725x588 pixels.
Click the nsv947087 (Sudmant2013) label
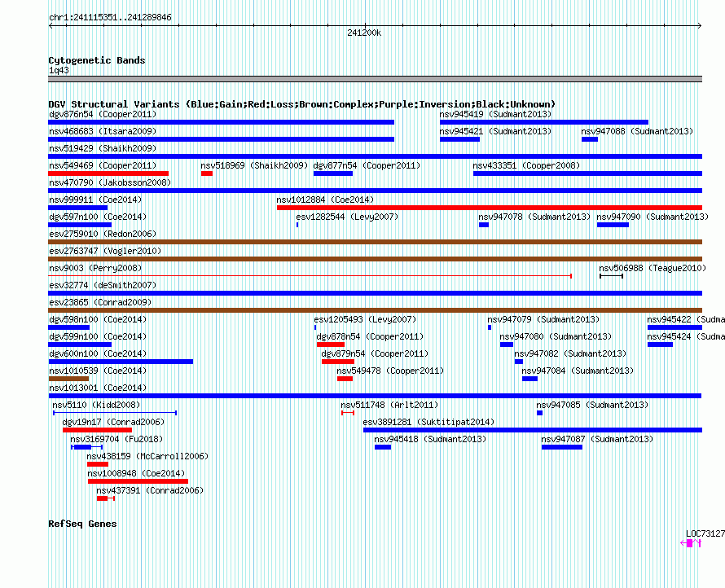click(597, 439)
